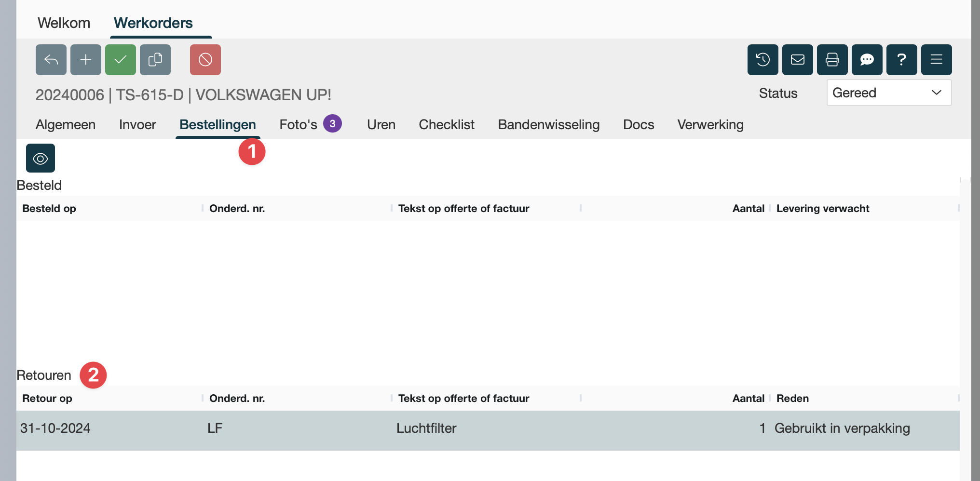This screenshot has height=481, width=980.
Task: Print the work order with printer icon
Action: tap(832, 60)
